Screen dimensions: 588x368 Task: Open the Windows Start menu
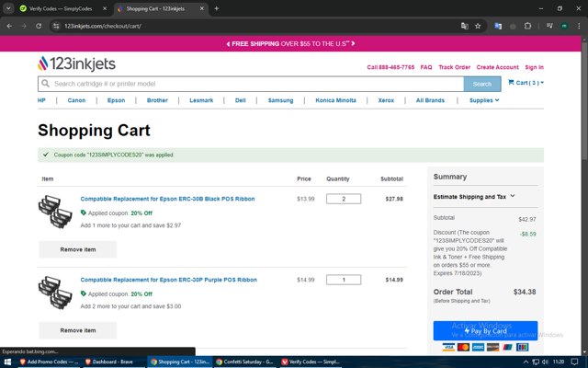pos(7,362)
